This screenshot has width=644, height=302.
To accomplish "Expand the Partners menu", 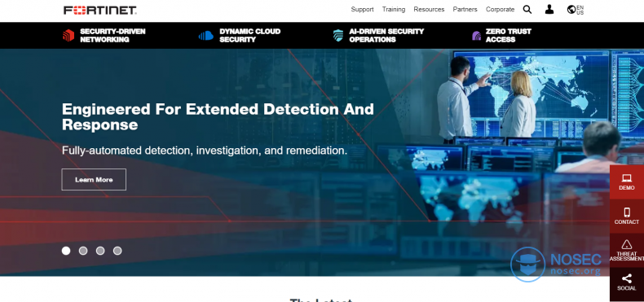I will [465, 10].
